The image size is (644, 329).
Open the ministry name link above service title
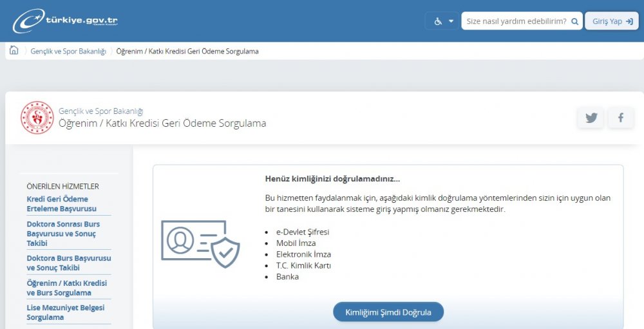click(100, 111)
